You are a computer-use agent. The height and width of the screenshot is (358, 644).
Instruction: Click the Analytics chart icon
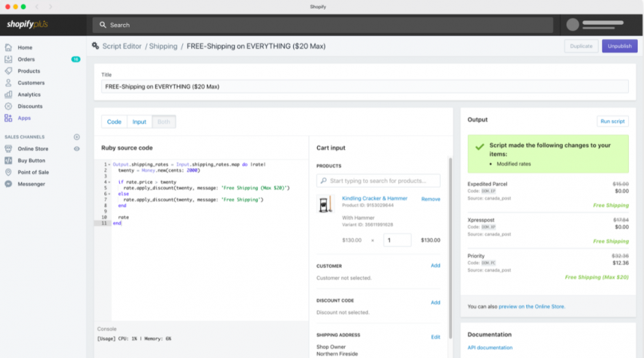coord(8,95)
